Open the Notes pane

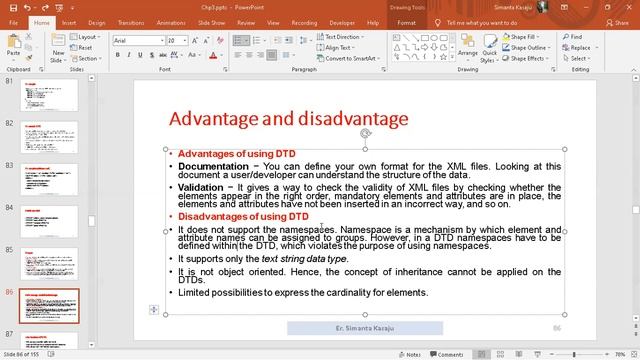(410, 355)
